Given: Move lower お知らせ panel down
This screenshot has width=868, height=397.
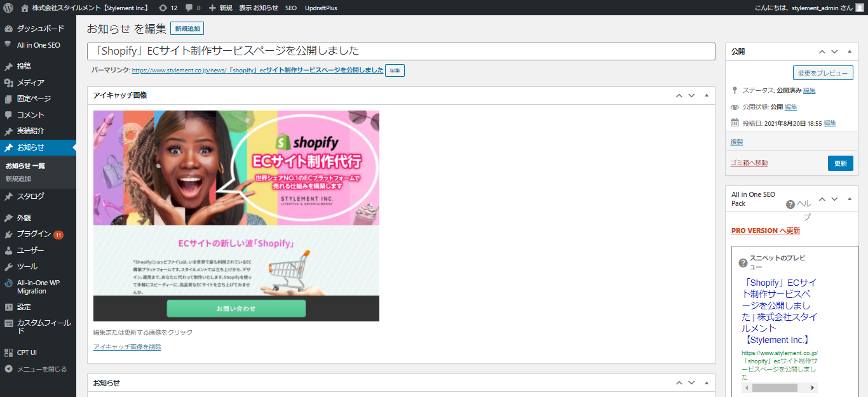Looking at the screenshot, I should click(x=691, y=383).
